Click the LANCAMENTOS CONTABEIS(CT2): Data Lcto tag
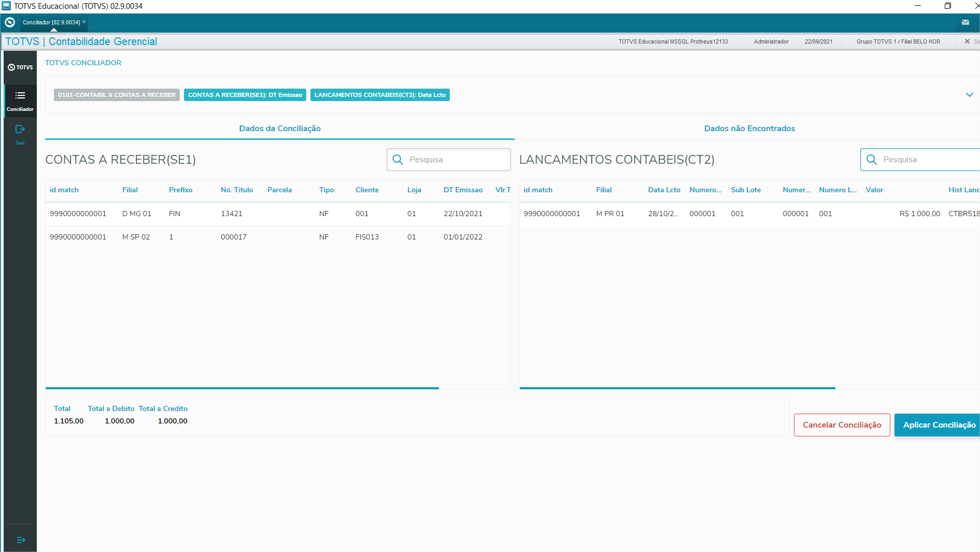980x552 pixels. click(380, 95)
